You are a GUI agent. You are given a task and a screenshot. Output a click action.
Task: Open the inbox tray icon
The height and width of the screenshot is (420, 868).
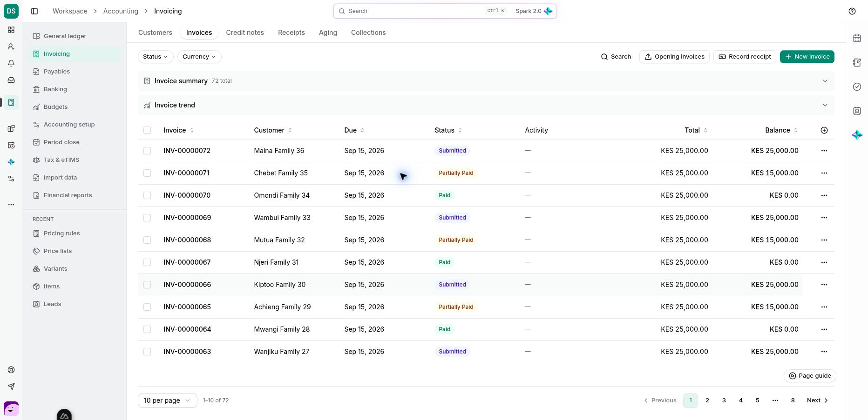[11, 80]
